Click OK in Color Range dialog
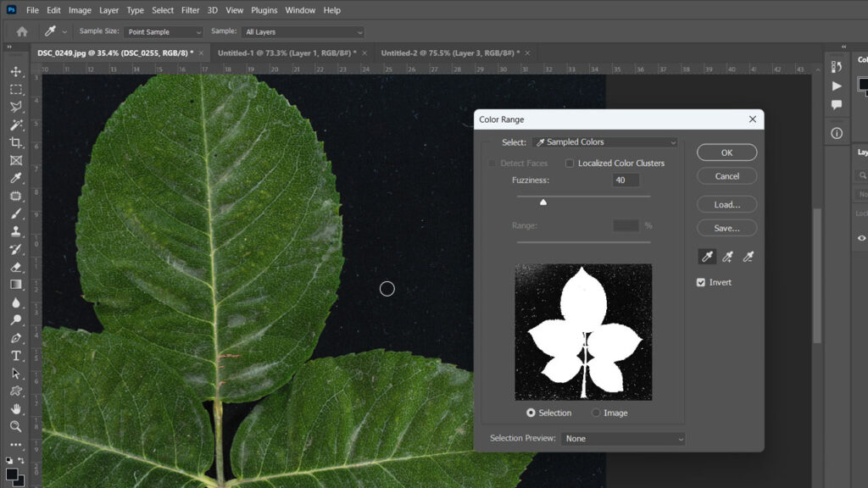 (726, 152)
